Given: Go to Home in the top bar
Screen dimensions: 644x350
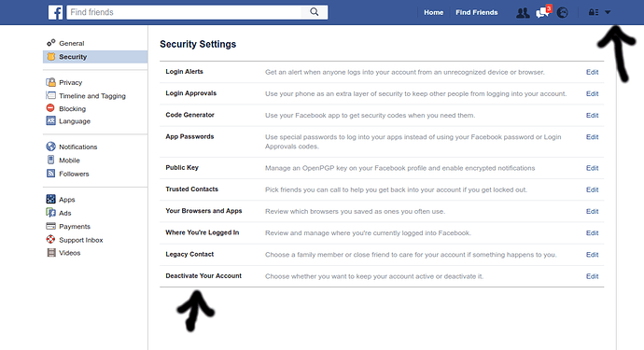Looking at the screenshot, I should [433, 12].
